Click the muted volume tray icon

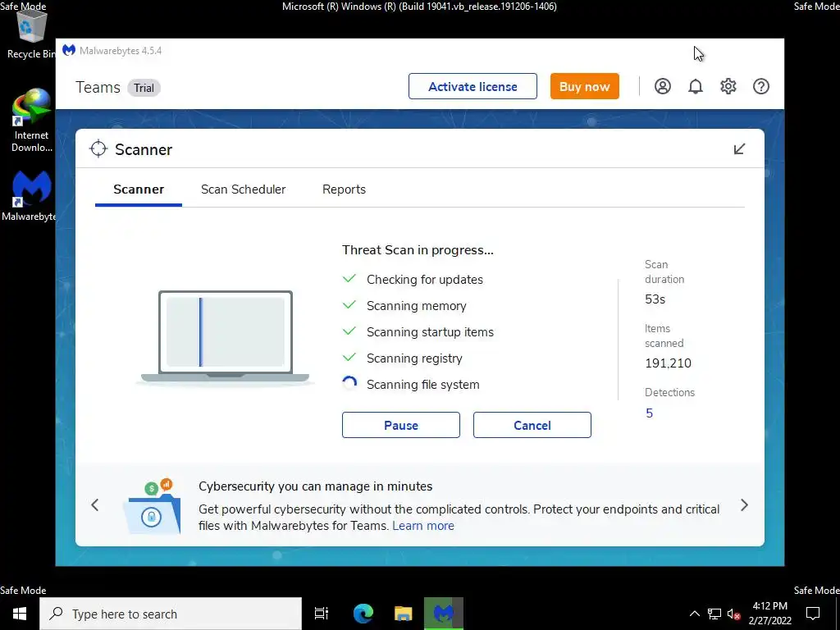[x=733, y=614]
